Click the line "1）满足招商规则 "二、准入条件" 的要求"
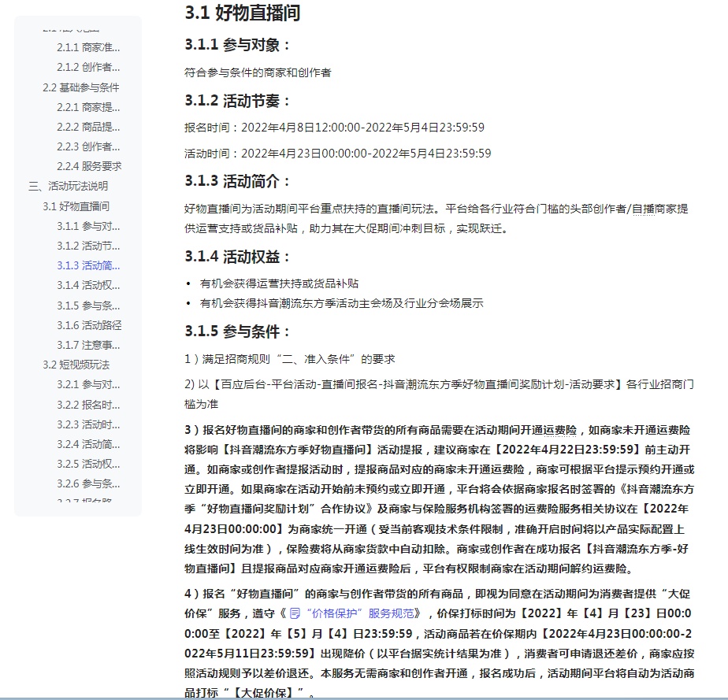 290,359
